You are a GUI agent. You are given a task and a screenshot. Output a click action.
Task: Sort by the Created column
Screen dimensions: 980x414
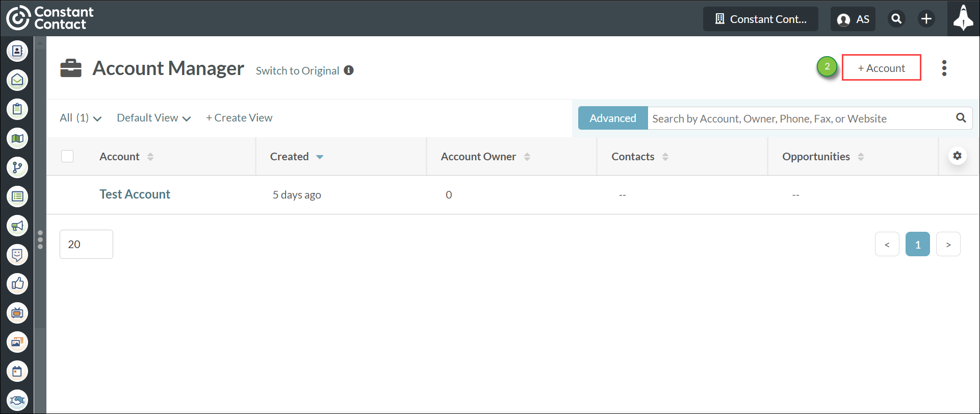click(297, 157)
